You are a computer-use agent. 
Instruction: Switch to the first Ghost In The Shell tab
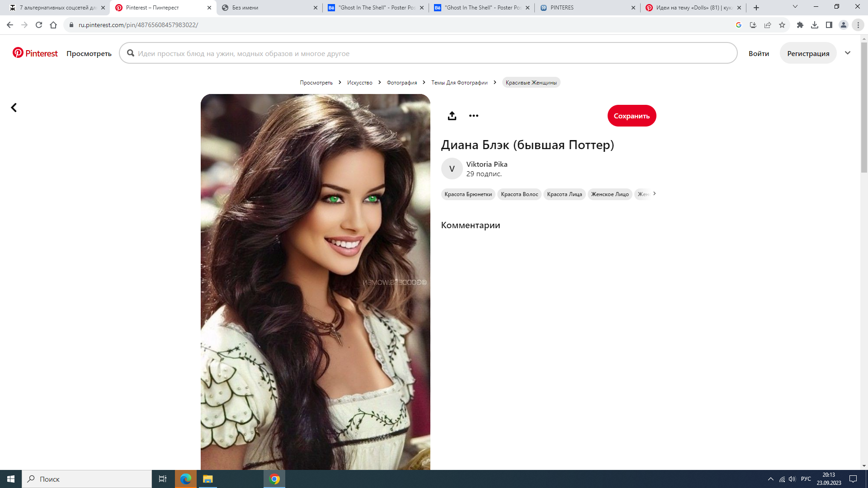pos(376,8)
